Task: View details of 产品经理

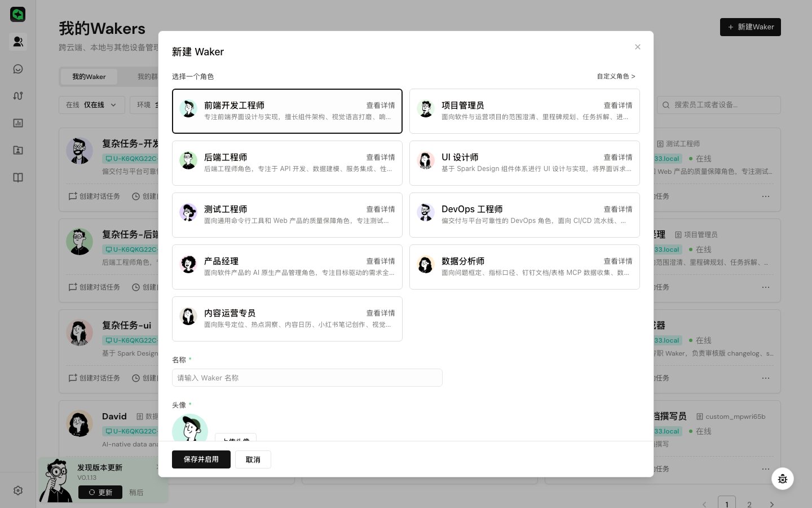Action: (x=381, y=261)
